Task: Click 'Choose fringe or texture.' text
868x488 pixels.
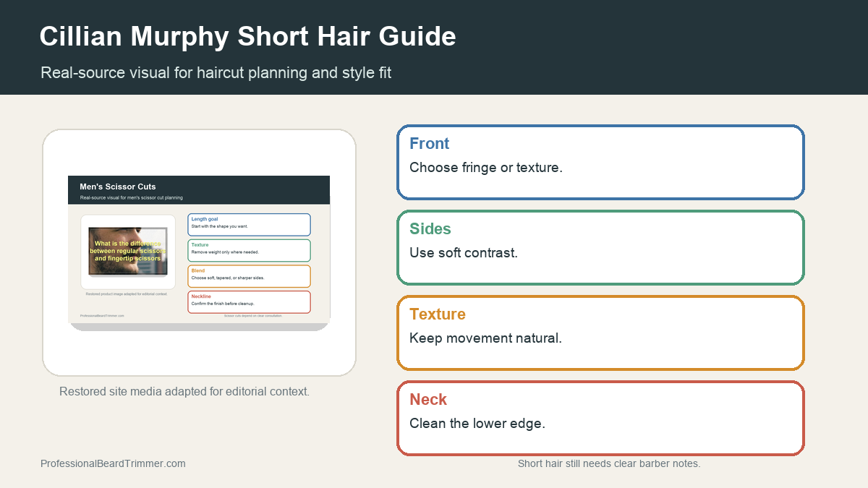Action: (x=486, y=167)
